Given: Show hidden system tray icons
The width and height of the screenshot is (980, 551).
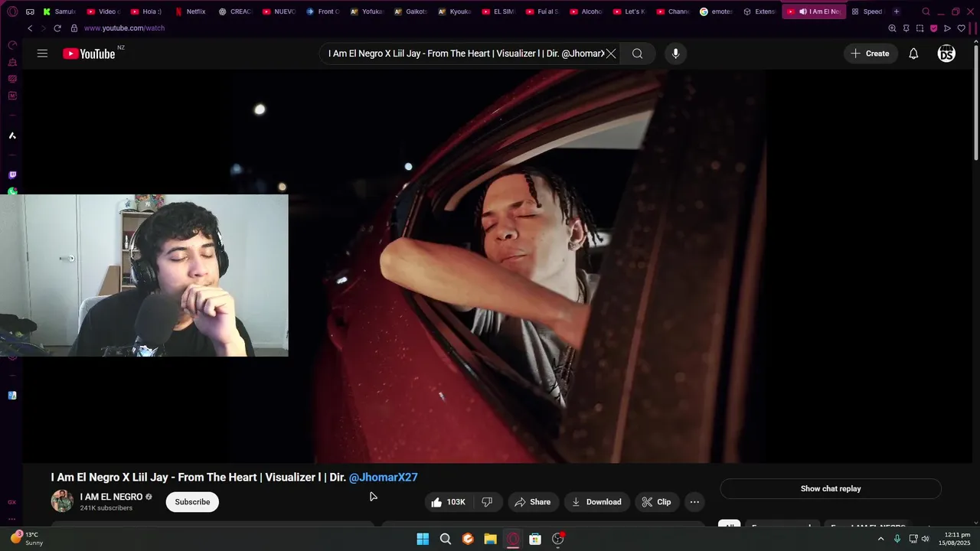Looking at the screenshot, I should 880,539.
